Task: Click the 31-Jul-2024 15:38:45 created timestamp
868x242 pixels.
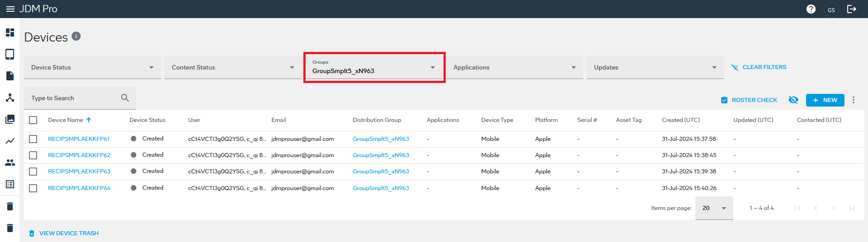Action: [689, 155]
